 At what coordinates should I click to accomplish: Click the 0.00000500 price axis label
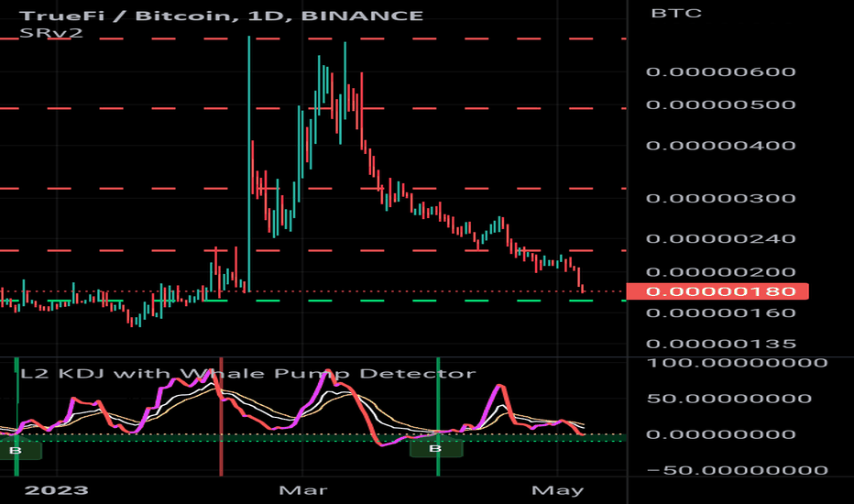(x=720, y=104)
